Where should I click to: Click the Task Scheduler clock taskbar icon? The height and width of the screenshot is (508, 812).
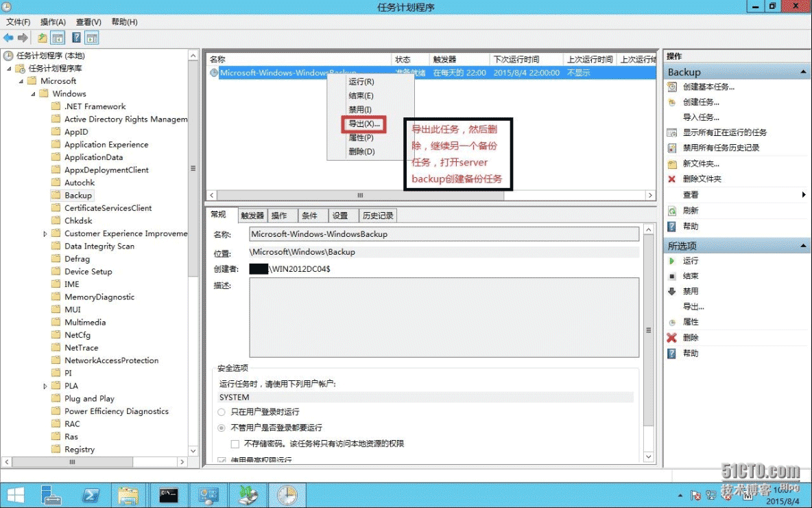pos(287,495)
